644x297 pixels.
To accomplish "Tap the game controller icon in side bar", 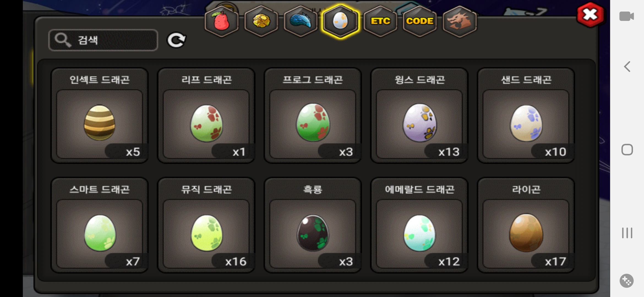I will click(x=627, y=281).
